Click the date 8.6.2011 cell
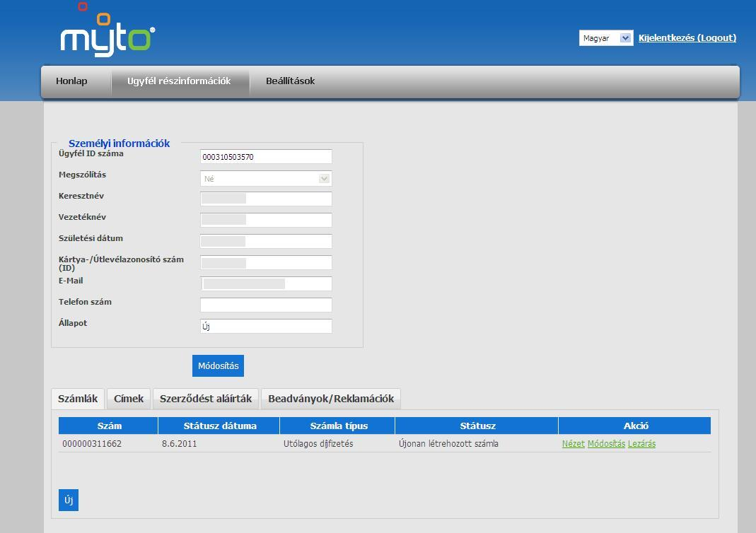 (180, 444)
